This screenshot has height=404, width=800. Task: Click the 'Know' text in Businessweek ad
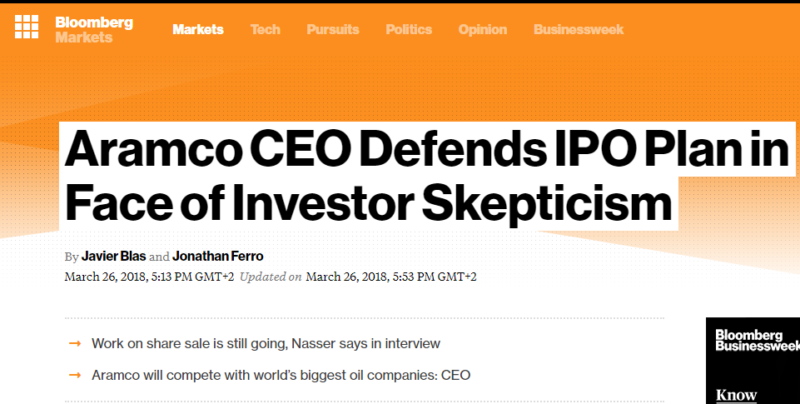(x=736, y=395)
